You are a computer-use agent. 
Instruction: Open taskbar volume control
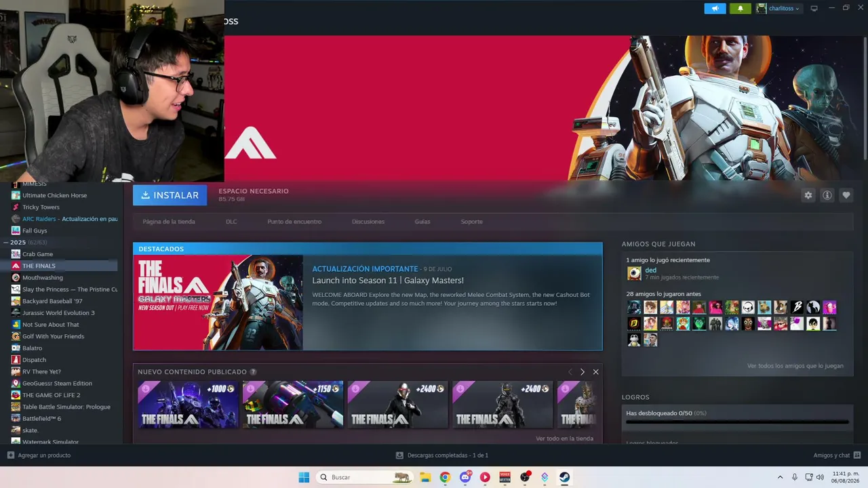coord(821,477)
